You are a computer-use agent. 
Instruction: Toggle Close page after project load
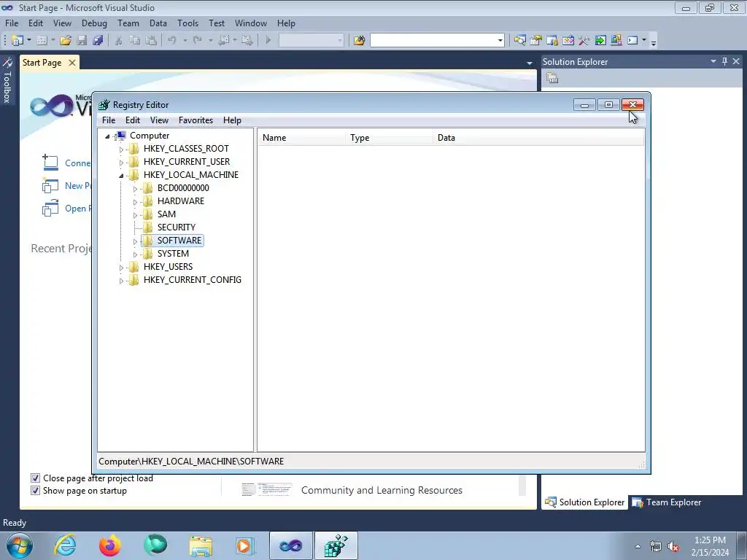(35, 478)
